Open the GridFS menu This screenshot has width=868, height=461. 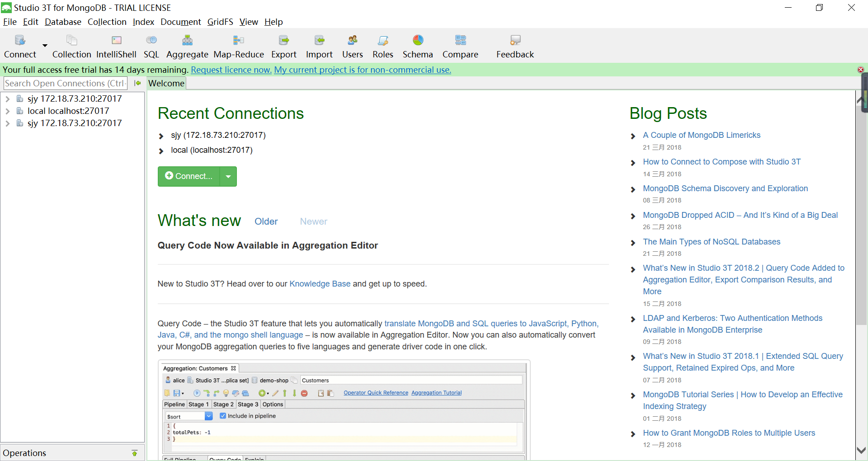click(220, 22)
